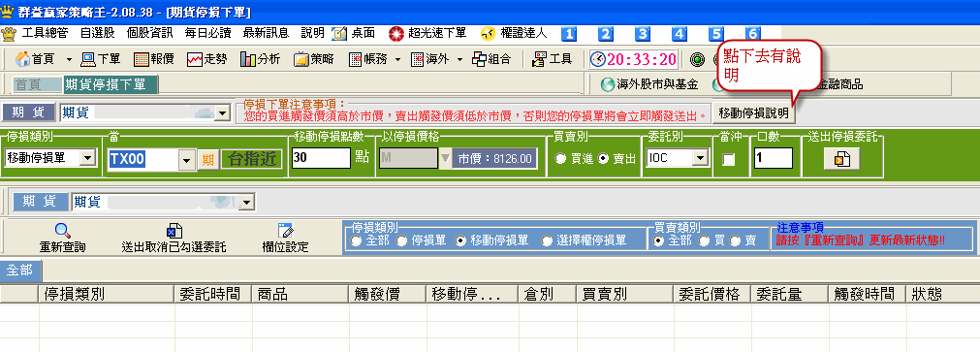Click the 台指近 button

tap(251, 159)
